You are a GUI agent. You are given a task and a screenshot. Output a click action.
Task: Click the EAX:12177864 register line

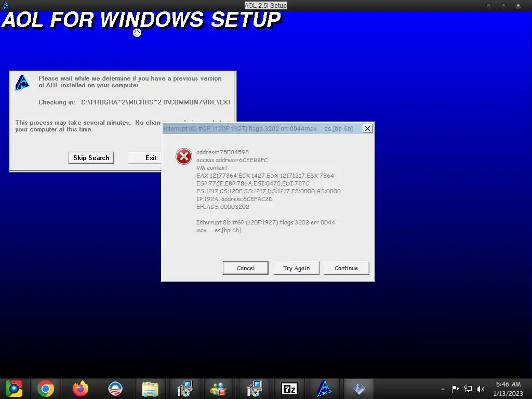click(265, 176)
